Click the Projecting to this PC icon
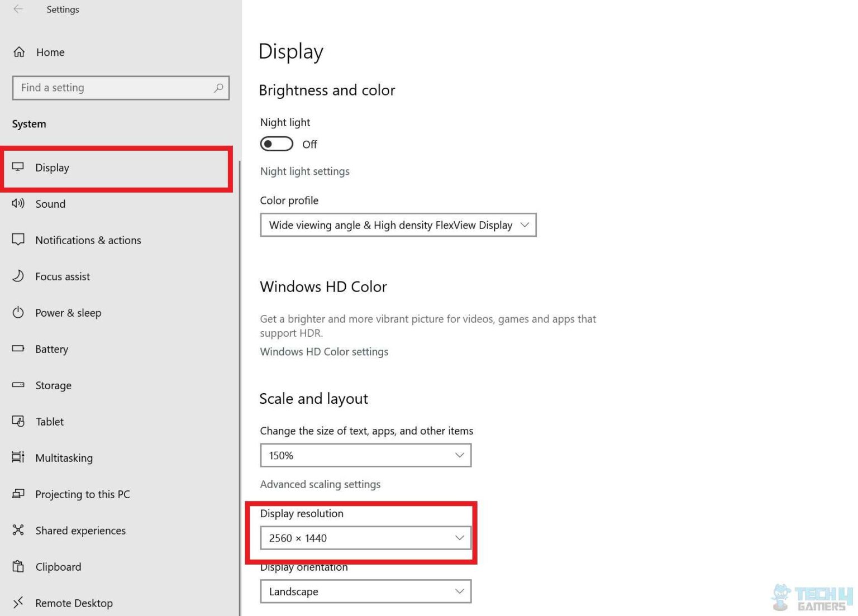 18,494
